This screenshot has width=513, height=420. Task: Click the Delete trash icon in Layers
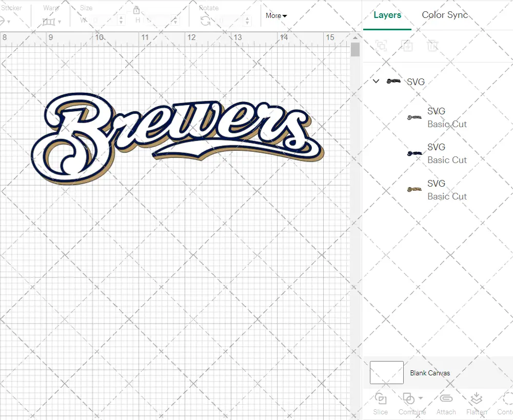[x=432, y=46]
